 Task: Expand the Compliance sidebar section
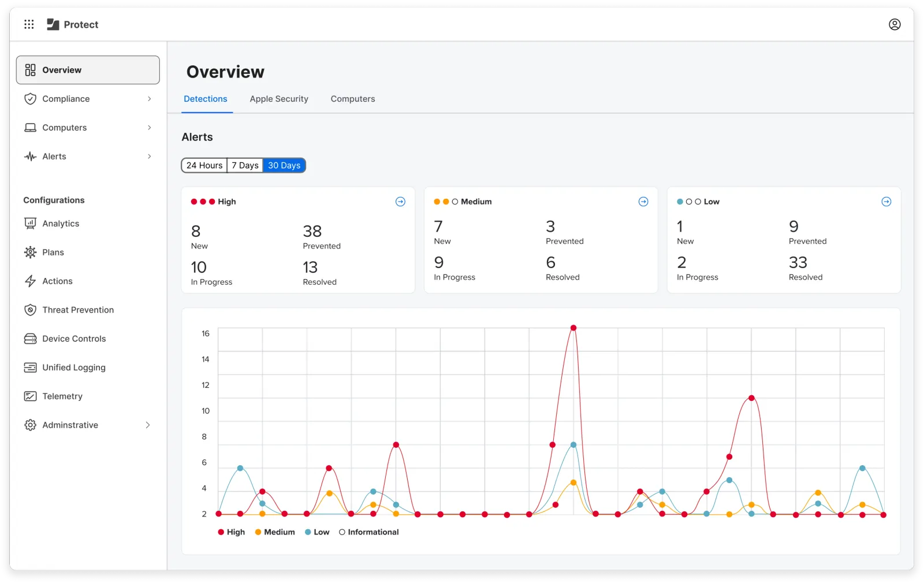tap(65, 98)
